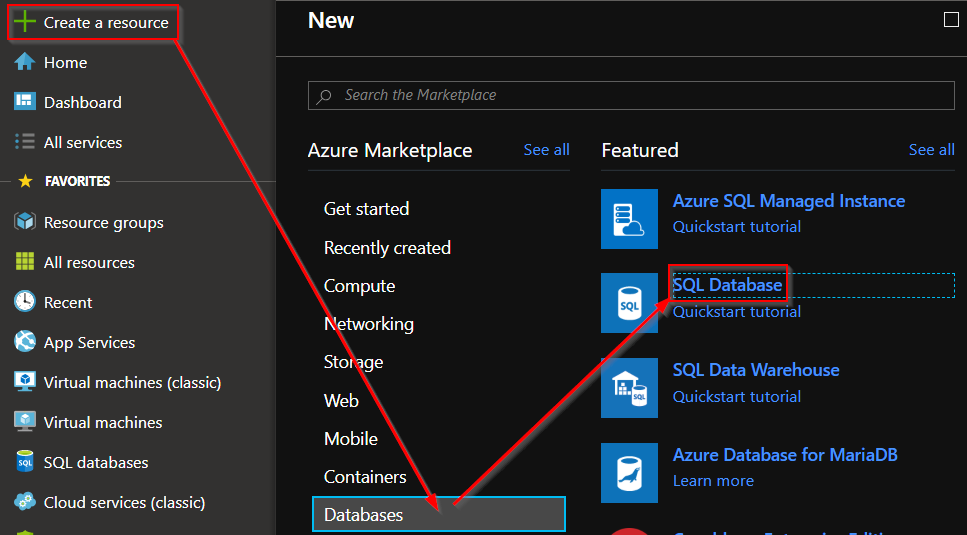Click the Virtual machines (classic) monitor icon

click(x=25, y=382)
